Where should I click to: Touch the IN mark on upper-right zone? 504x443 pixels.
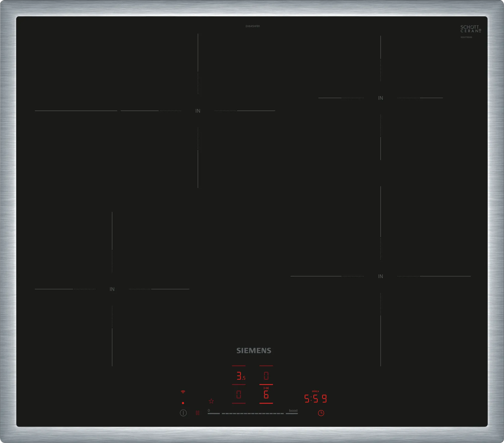pyautogui.click(x=381, y=98)
